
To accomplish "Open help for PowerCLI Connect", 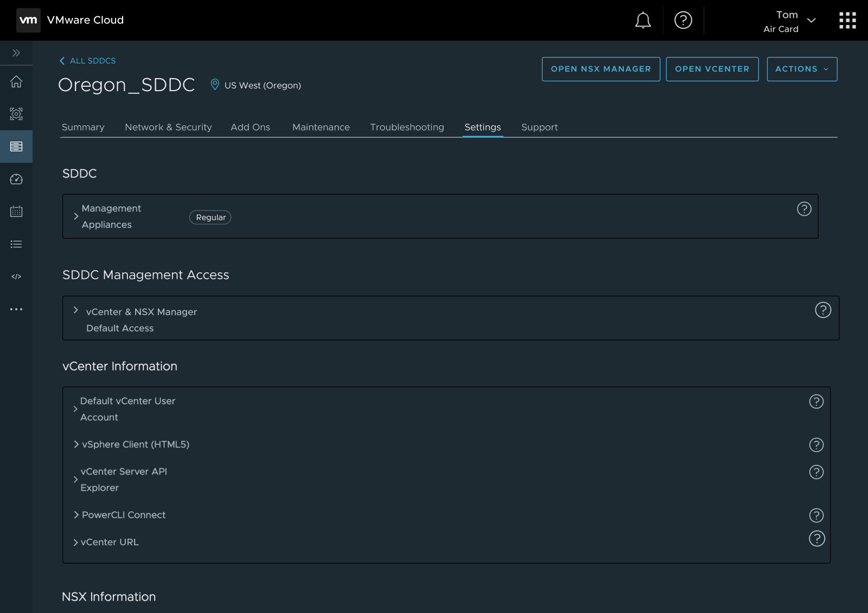I will pos(816,515).
